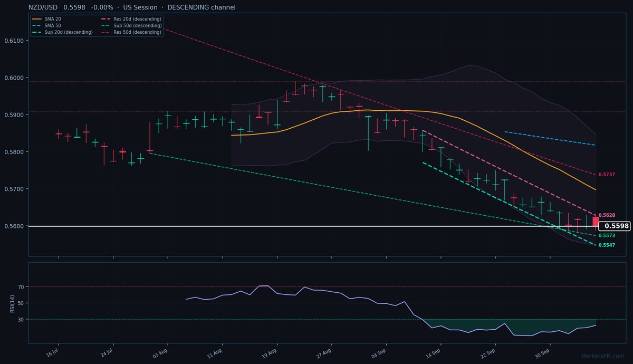Click the RSI 30 level tick

(21, 320)
